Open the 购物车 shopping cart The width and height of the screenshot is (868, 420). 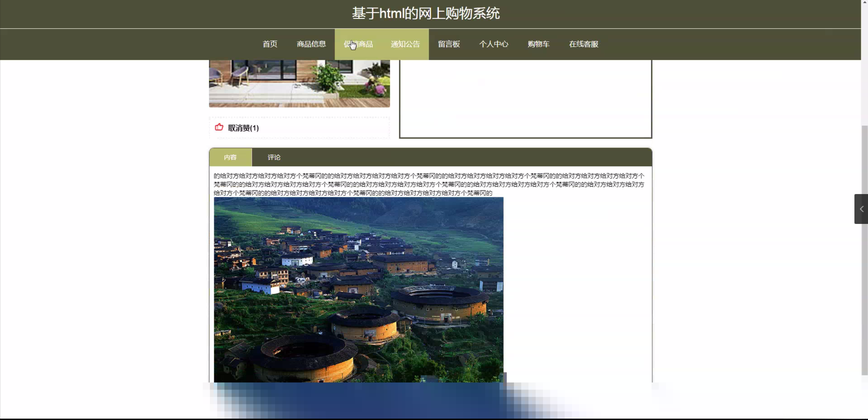539,44
